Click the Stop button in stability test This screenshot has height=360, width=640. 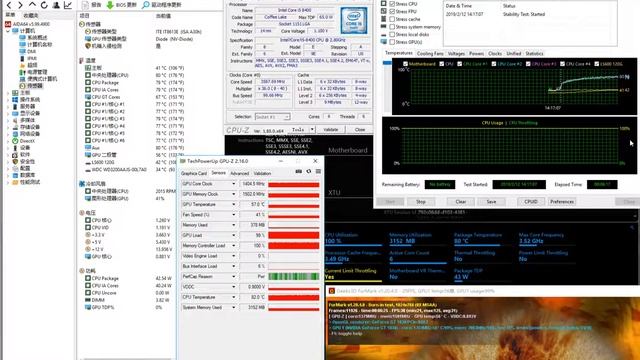[x=421, y=202]
